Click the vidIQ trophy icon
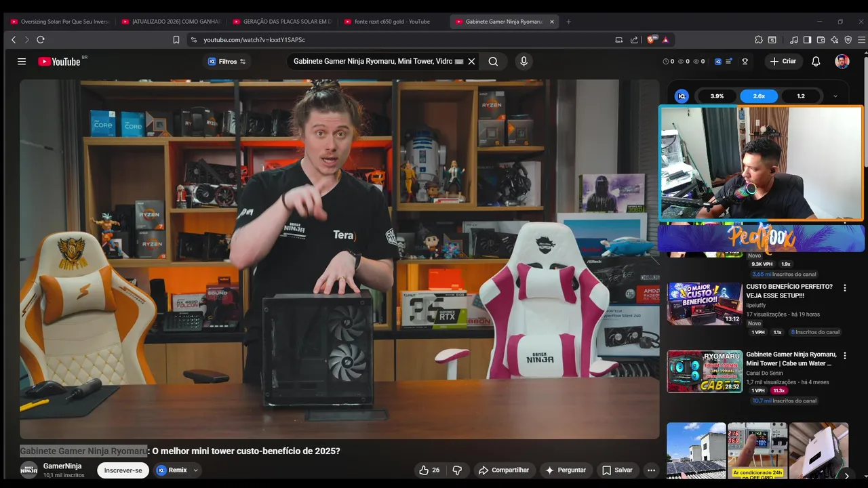The image size is (868, 488). point(745,62)
